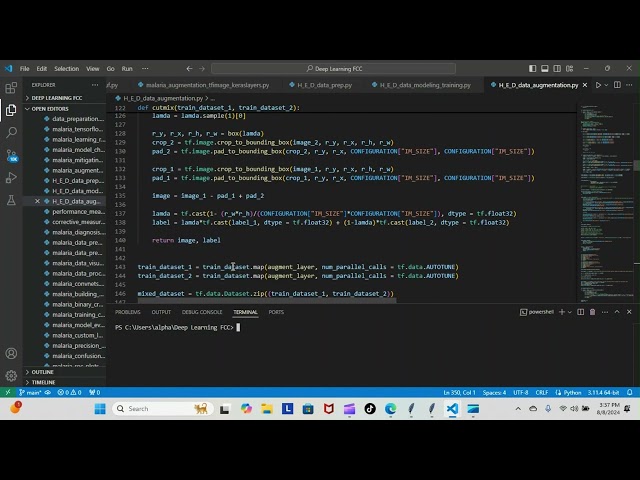The height and width of the screenshot is (480, 640).
Task: Click the Windows taskbar Search box
Action: [162, 409]
